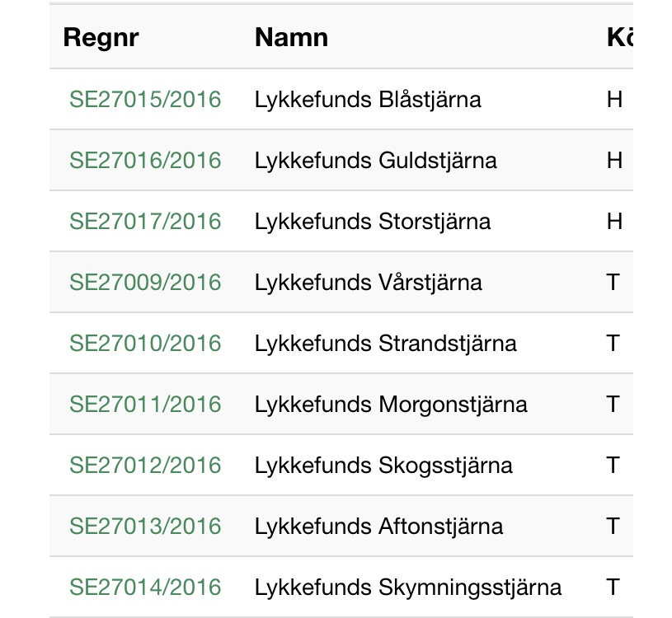Click the SE27009/2016 registration number
The height and width of the screenshot is (618, 672).
pos(145,283)
